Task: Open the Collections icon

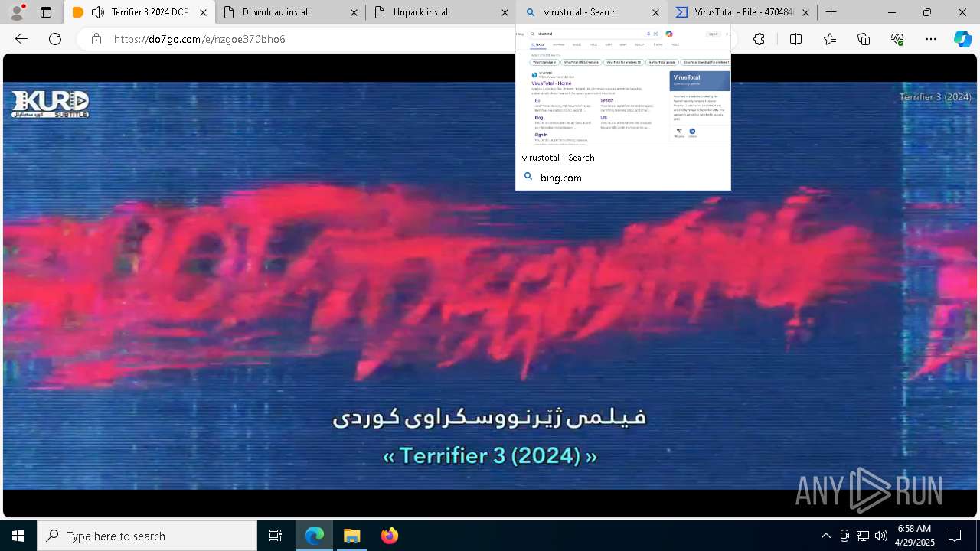Action: 864,39
